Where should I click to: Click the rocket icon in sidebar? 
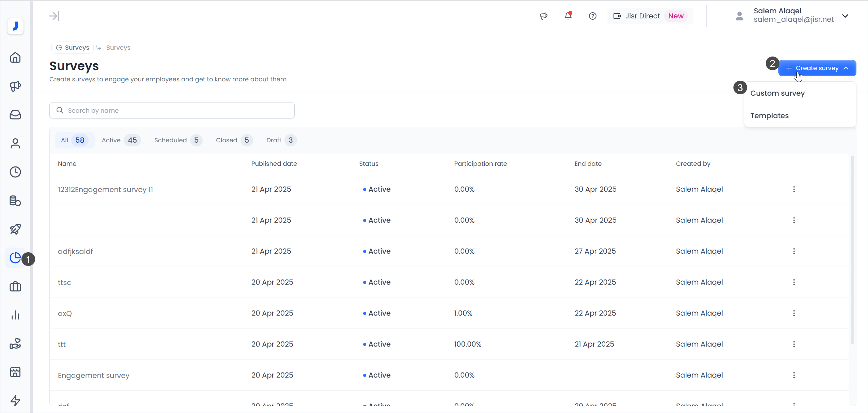pos(15,229)
